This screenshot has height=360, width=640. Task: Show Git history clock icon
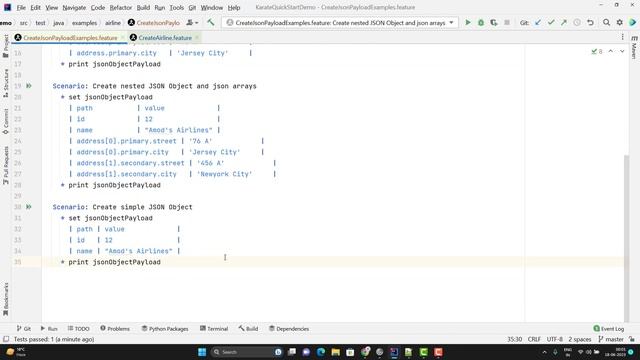577,23
